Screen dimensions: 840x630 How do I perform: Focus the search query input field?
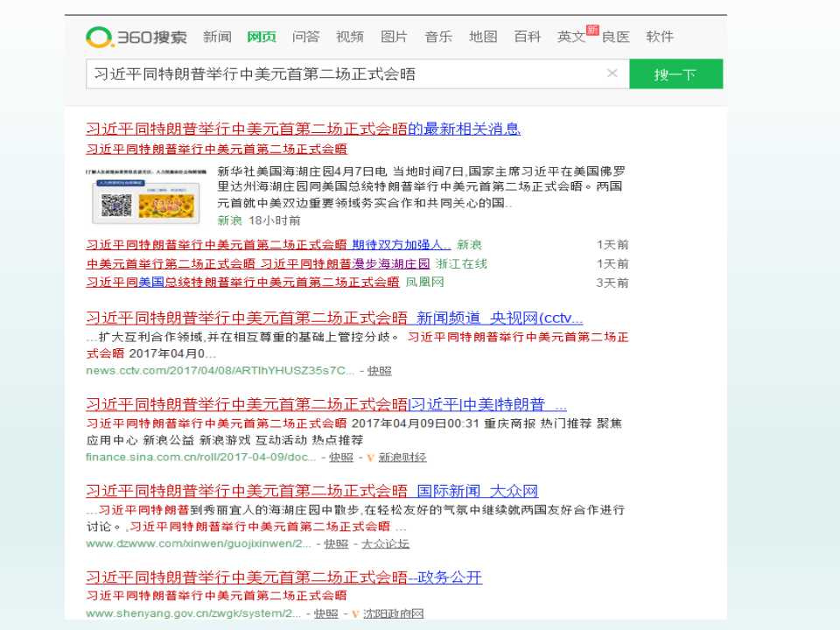(357, 73)
